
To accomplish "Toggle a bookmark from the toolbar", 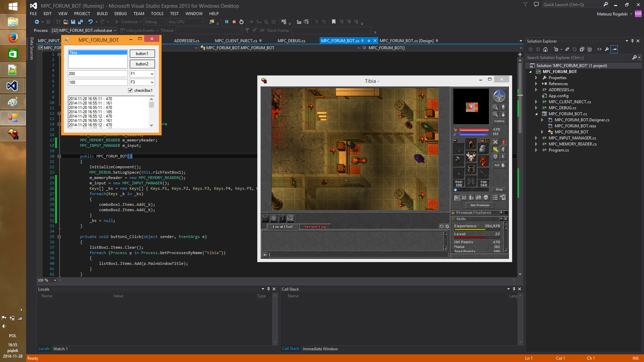I will click(334, 22).
